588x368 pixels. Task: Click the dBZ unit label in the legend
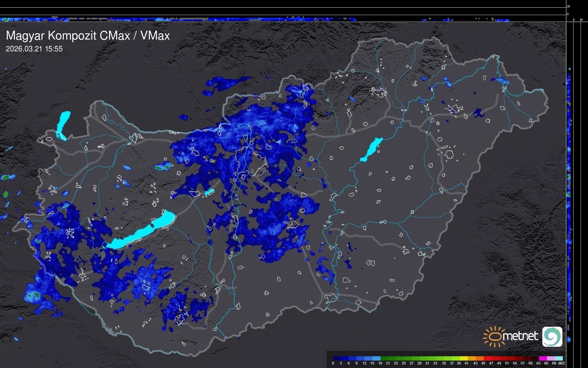click(x=561, y=363)
